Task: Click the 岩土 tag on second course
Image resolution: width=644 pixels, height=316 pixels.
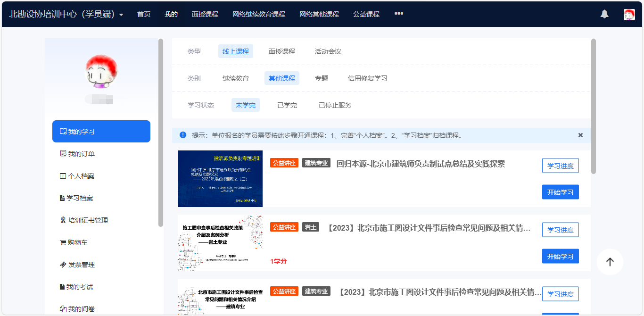Action: point(311,227)
